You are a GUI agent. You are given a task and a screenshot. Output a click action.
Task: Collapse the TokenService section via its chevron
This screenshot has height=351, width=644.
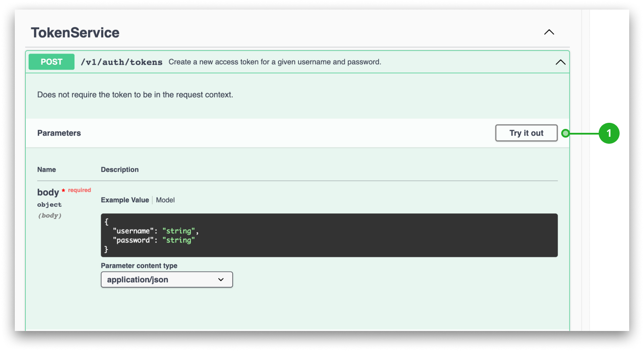pos(549,32)
